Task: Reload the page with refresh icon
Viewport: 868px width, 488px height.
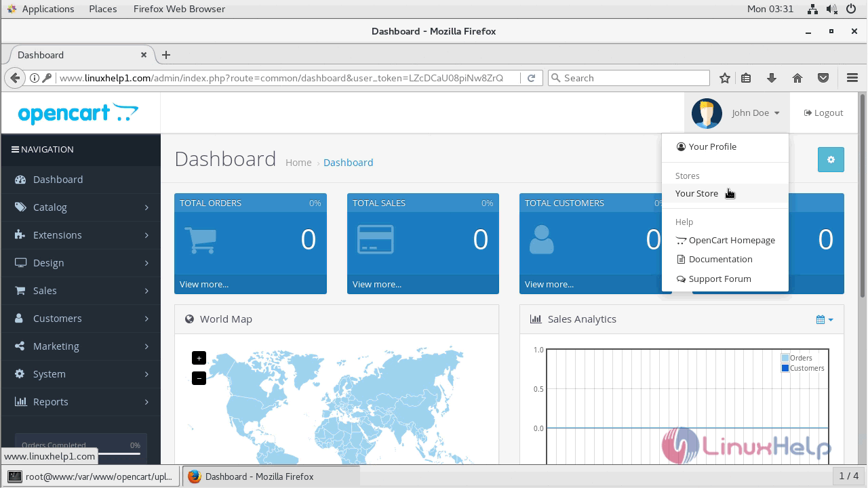Action: tap(531, 78)
